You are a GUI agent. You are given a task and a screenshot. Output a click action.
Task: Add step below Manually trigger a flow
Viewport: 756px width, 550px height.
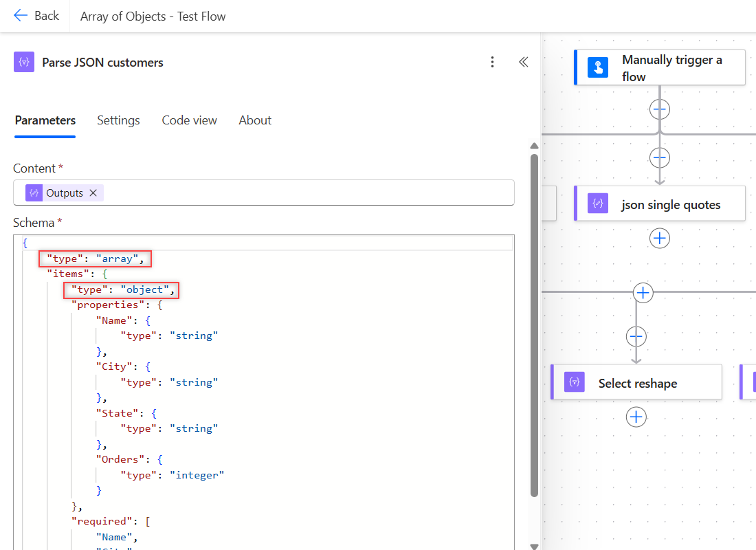tap(660, 109)
